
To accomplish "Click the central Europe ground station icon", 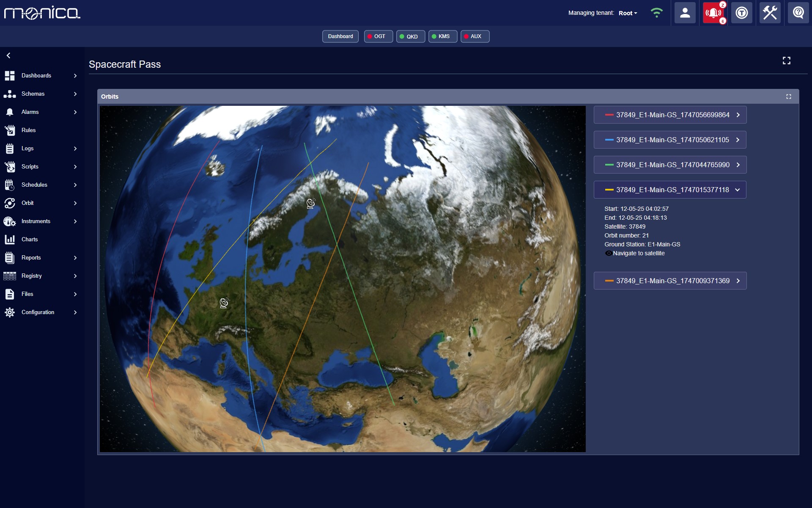I will pos(224,303).
